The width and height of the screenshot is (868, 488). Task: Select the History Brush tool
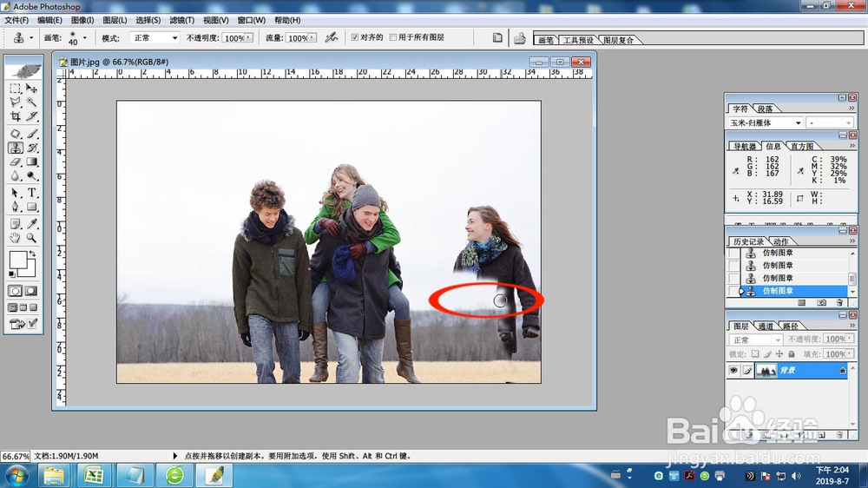pos(32,148)
